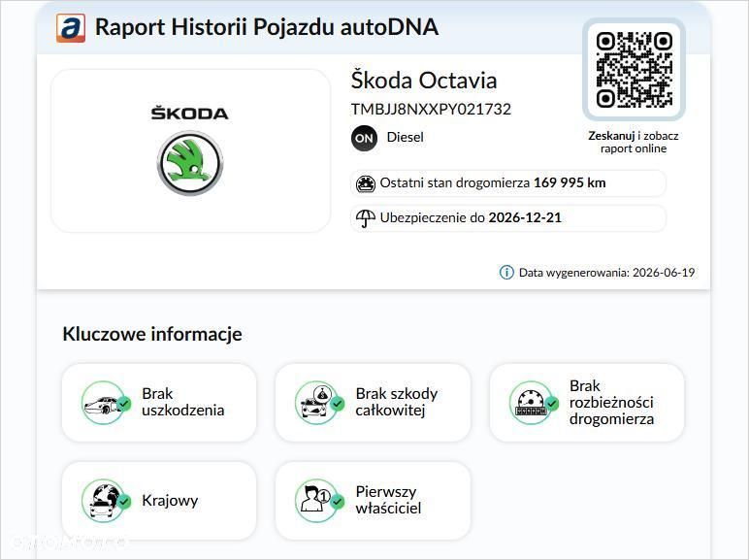Click the VIN TMBJJ8NXXPY021732
The image size is (749, 560).
point(431,110)
